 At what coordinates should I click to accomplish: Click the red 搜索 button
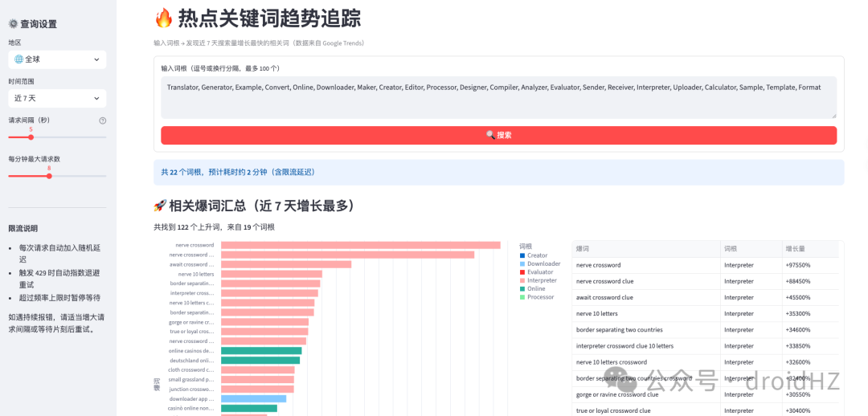tap(499, 135)
